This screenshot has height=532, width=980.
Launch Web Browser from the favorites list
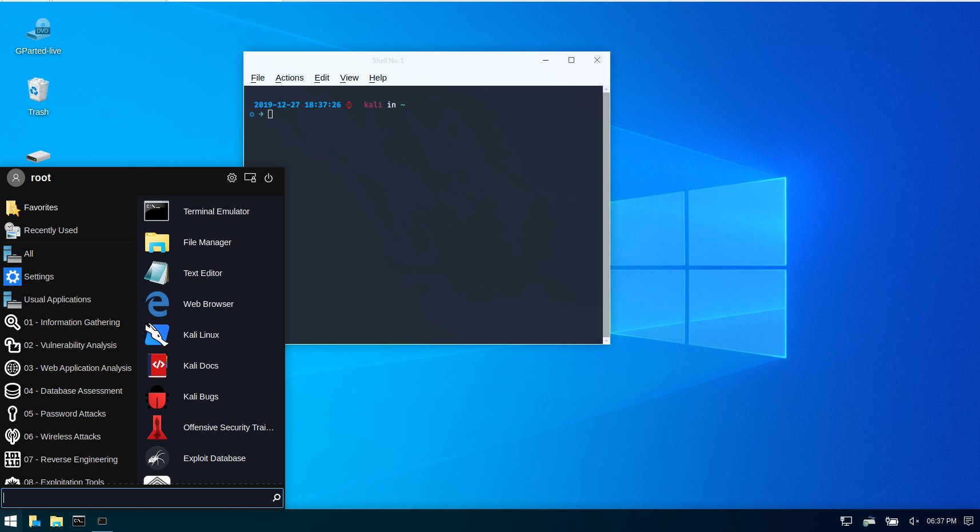click(x=210, y=304)
